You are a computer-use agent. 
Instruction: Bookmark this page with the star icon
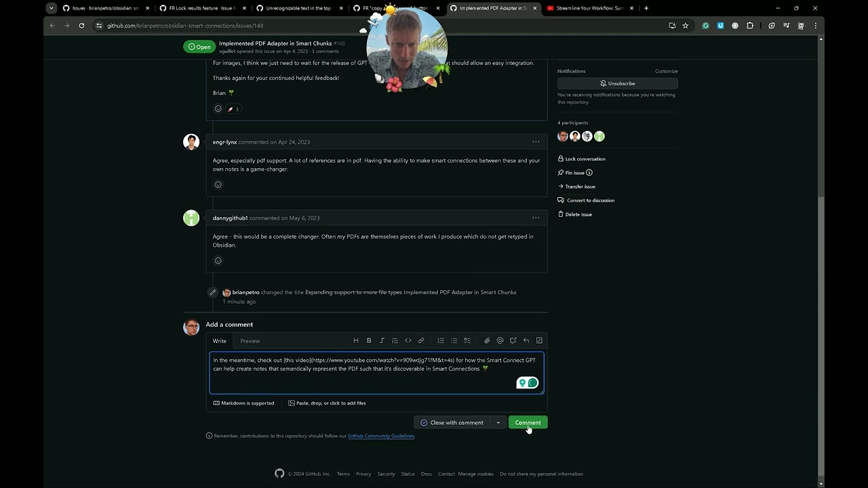tap(686, 26)
